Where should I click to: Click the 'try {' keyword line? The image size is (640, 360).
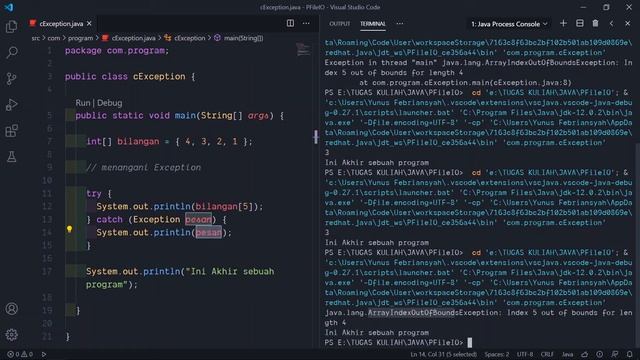pyautogui.click(x=99, y=193)
